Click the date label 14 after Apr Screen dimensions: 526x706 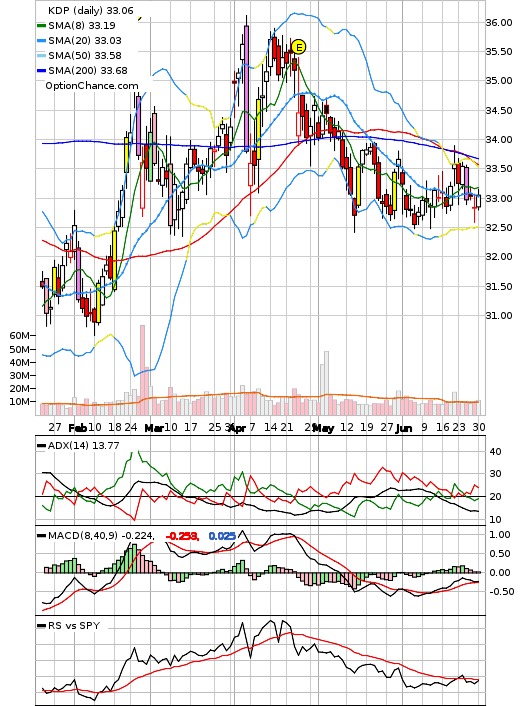[x=270, y=427]
